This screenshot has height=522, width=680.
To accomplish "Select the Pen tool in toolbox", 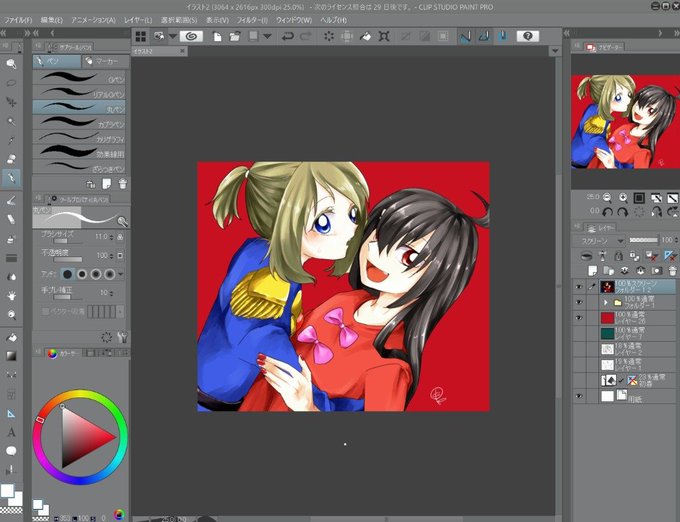I will point(11,178).
